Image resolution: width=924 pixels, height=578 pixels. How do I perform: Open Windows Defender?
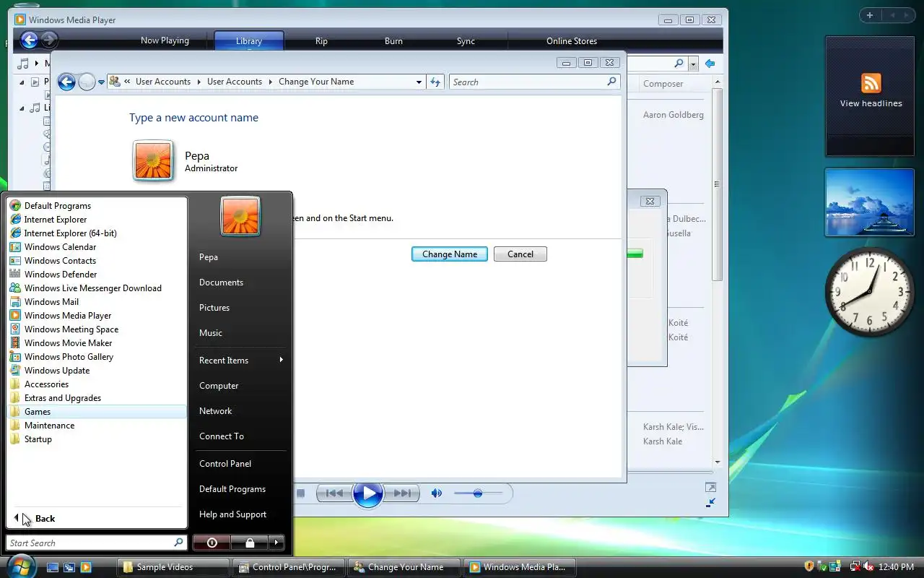coord(97,275)
